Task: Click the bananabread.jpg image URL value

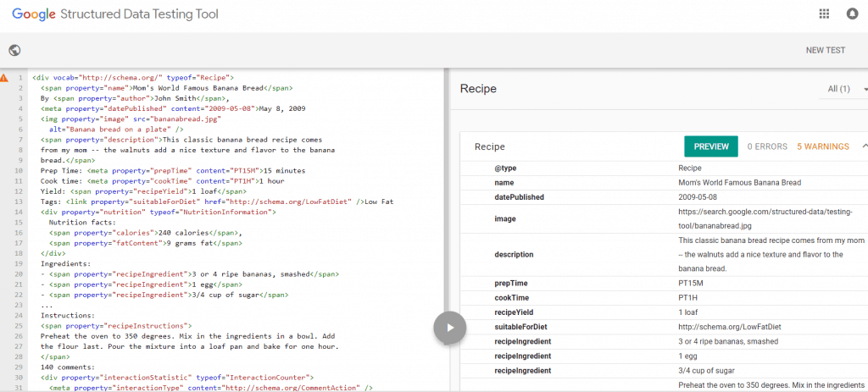Action: coord(765,218)
